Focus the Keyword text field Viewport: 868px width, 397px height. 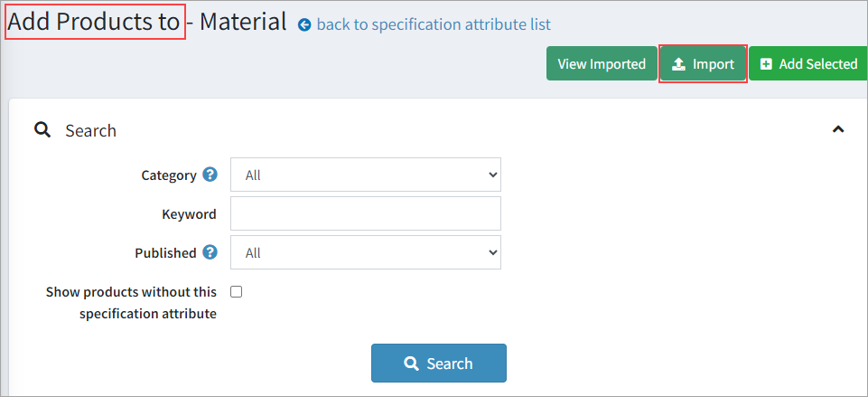(365, 213)
